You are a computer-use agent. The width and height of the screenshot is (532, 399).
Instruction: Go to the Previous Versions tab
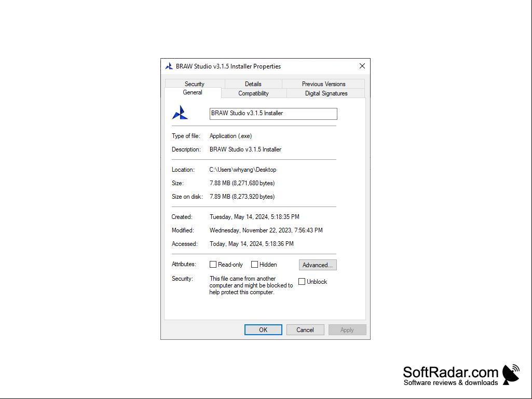[x=323, y=84]
